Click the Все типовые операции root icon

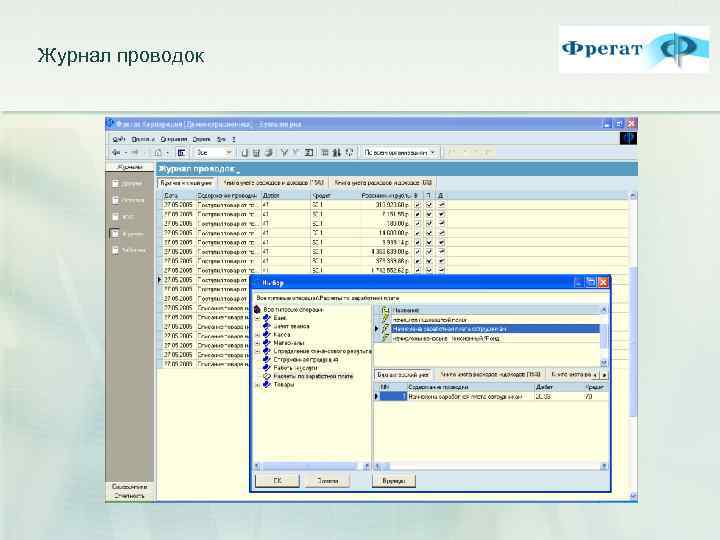pyautogui.click(x=257, y=309)
